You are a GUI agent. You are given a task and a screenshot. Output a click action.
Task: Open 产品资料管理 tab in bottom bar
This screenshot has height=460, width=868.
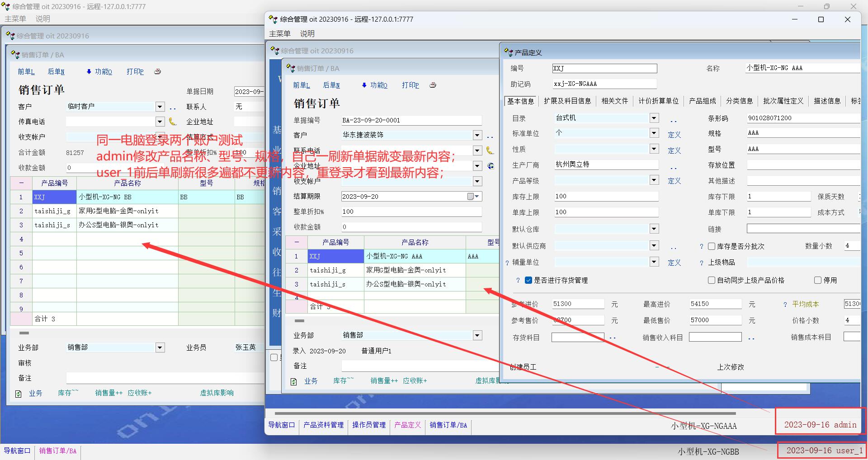323,425
